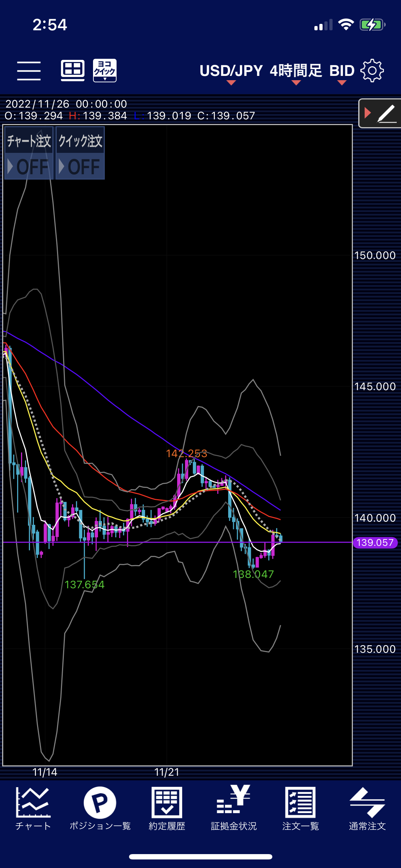Tap the 11/21 date axis label
This screenshot has height=868, width=401.
tap(166, 773)
